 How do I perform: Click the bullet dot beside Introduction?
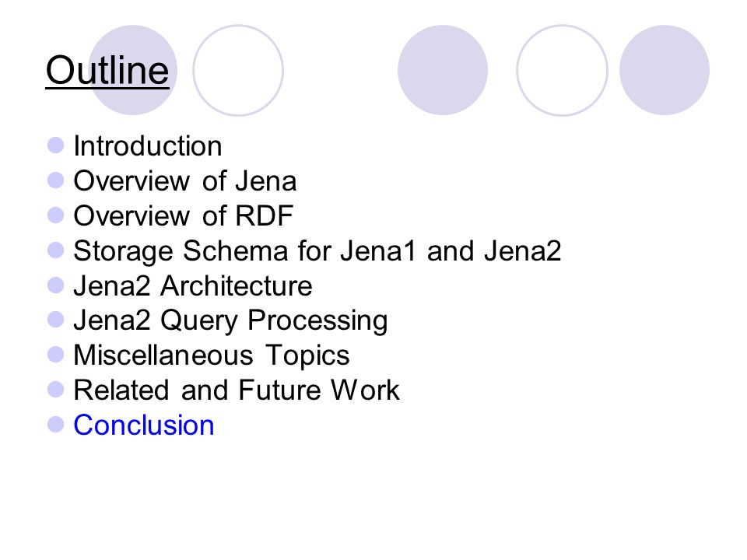point(56,145)
